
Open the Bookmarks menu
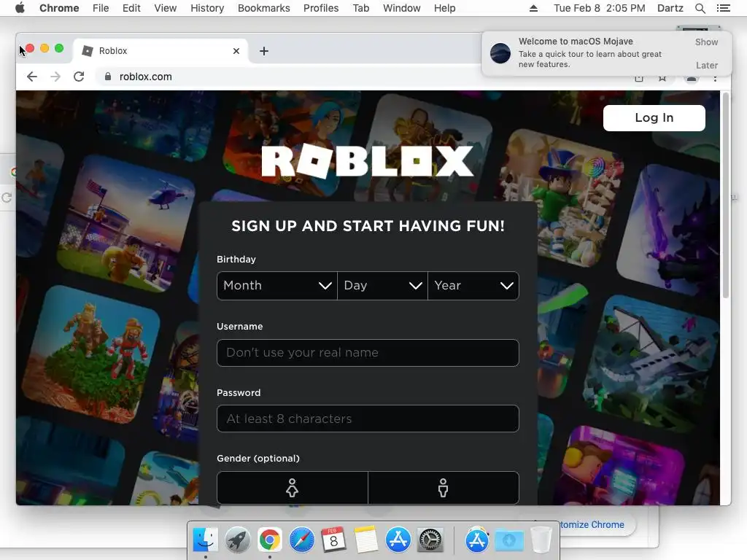pos(263,8)
